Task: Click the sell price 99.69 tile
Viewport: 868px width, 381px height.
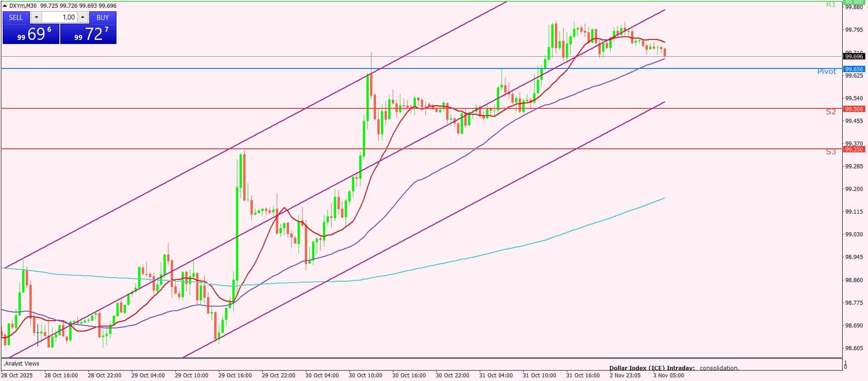Action: 31,34
